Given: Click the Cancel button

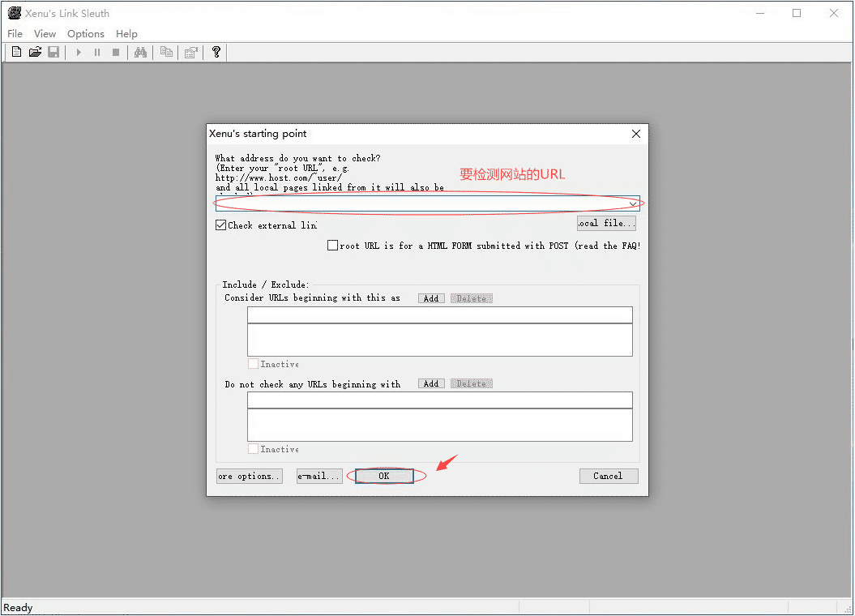Looking at the screenshot, I should (x=609, y=476).
